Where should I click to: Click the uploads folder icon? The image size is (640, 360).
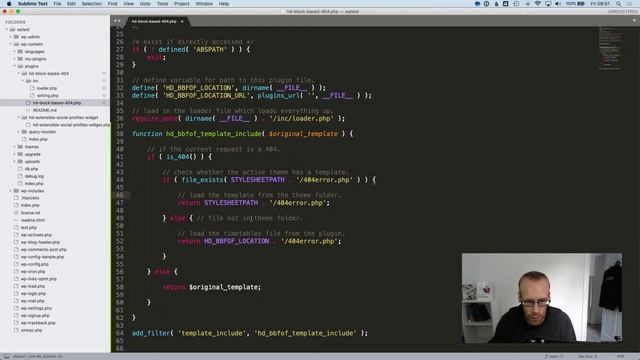20,161
